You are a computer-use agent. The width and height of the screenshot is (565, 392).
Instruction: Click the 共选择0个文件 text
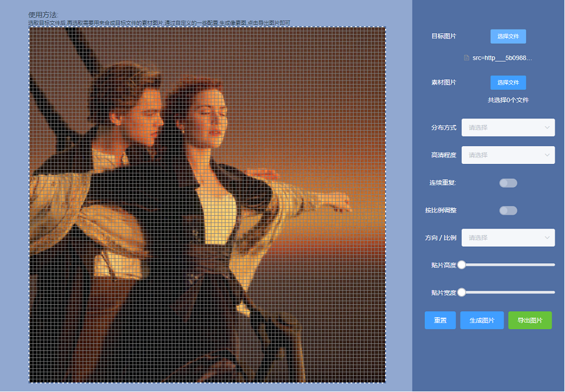coord(508,100)
